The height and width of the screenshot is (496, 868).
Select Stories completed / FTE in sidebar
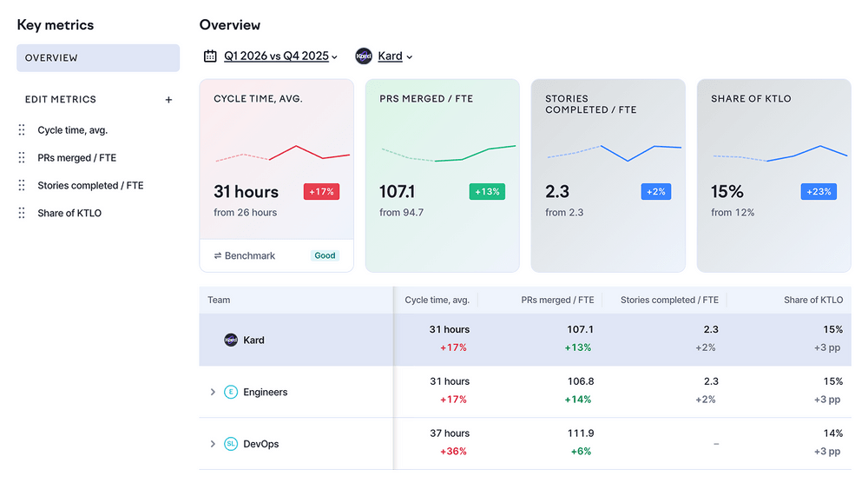[x=90, y=186]
